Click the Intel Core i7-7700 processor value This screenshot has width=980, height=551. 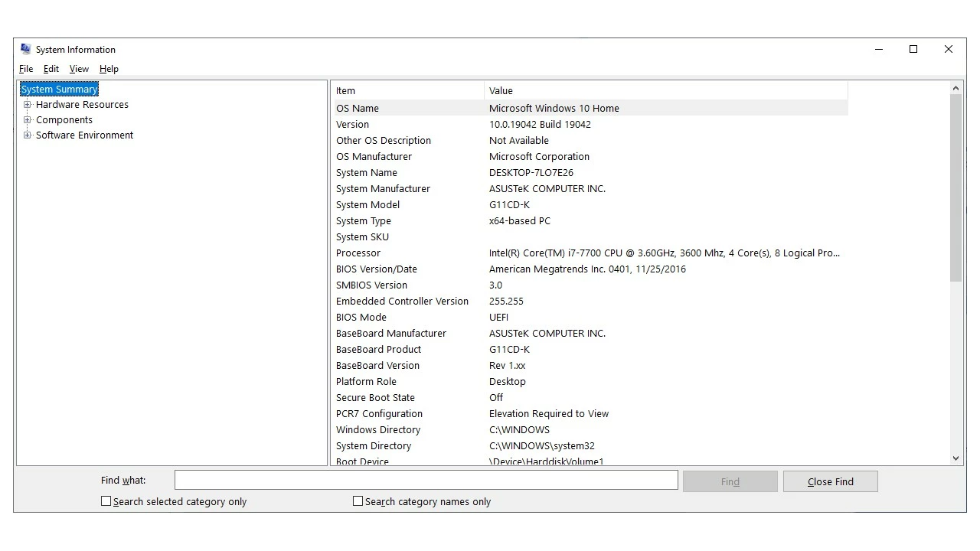665,253
